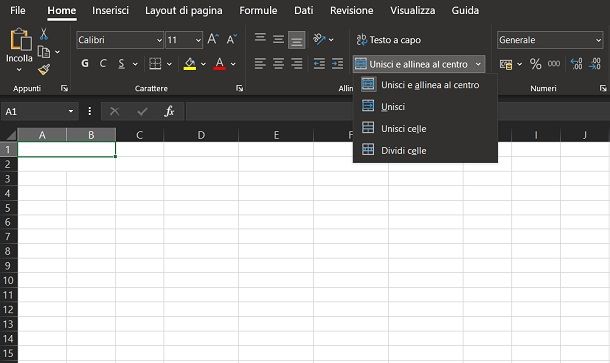Click the Increase Font Size icon
610x363 pixels.
pyautogui.click(x=213, y=39)
